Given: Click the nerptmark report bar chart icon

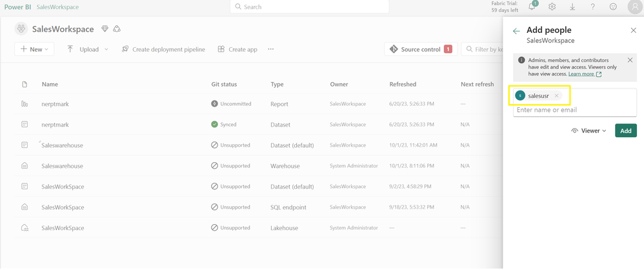Looking at the screenshot, I should click(25, 104).
